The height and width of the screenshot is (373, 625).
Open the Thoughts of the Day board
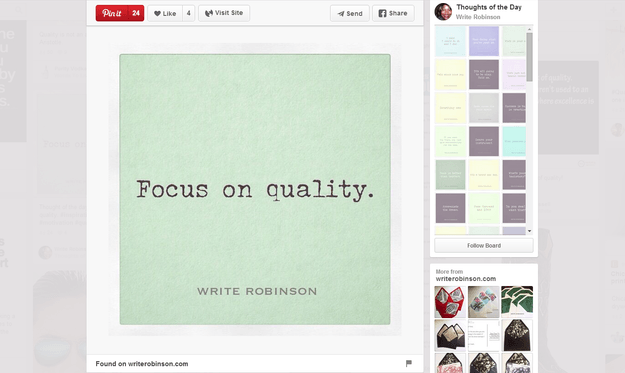pos(489,7)
